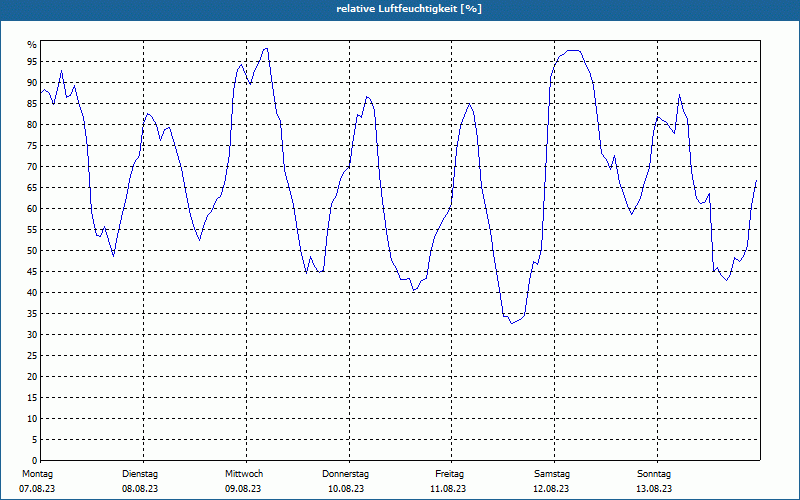
Task: Click the 'Mittwoch' day label
Action: pyautogui.click(x=244, y=474)
